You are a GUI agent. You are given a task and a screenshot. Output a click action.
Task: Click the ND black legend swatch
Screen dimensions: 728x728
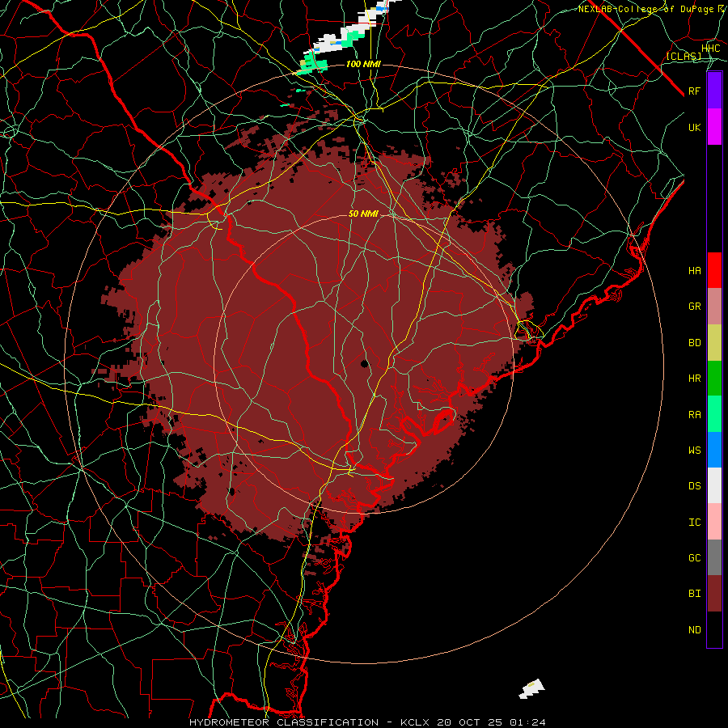pos(714,629)
